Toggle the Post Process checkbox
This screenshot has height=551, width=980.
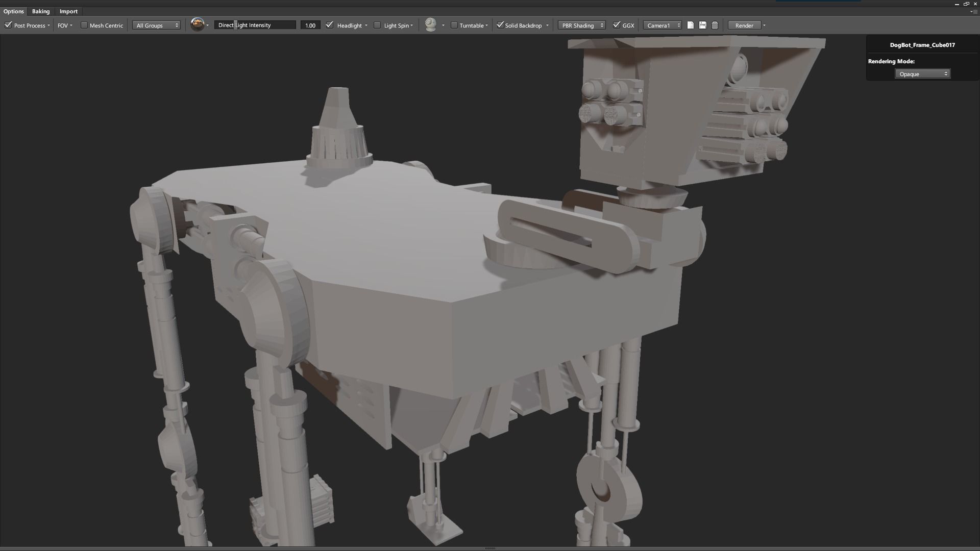[8, 25]
